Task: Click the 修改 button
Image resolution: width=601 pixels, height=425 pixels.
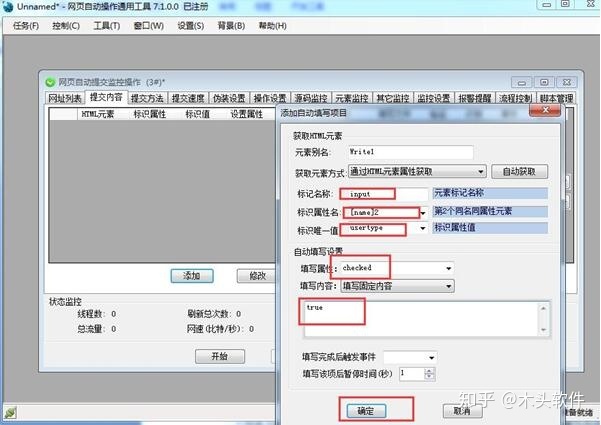Action: coord(258,276)
